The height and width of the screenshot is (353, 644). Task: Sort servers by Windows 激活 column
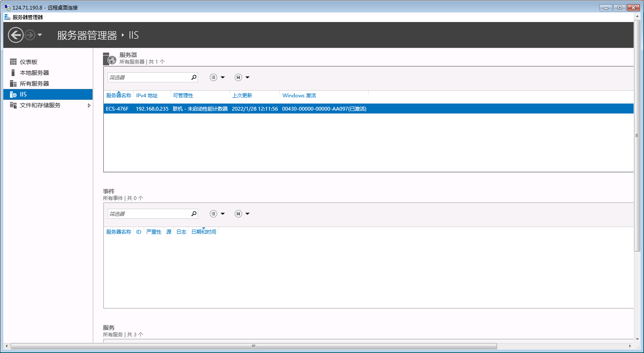(299, 96)
